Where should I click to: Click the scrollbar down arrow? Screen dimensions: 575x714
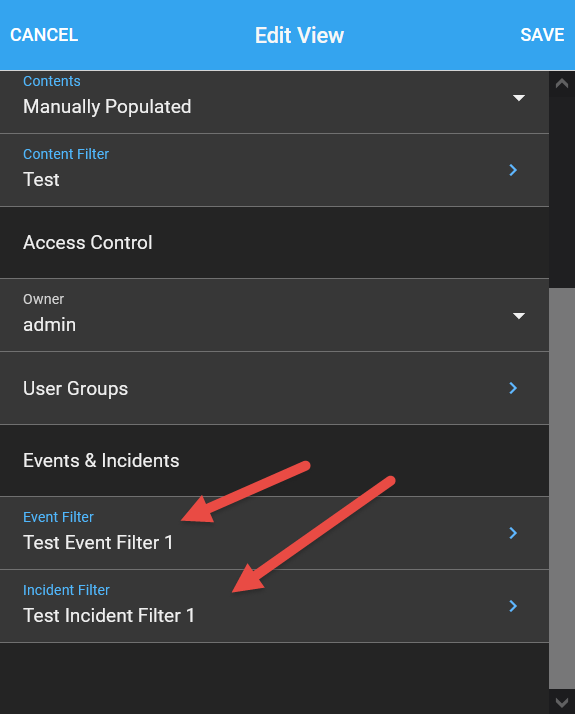click(562, 702)
